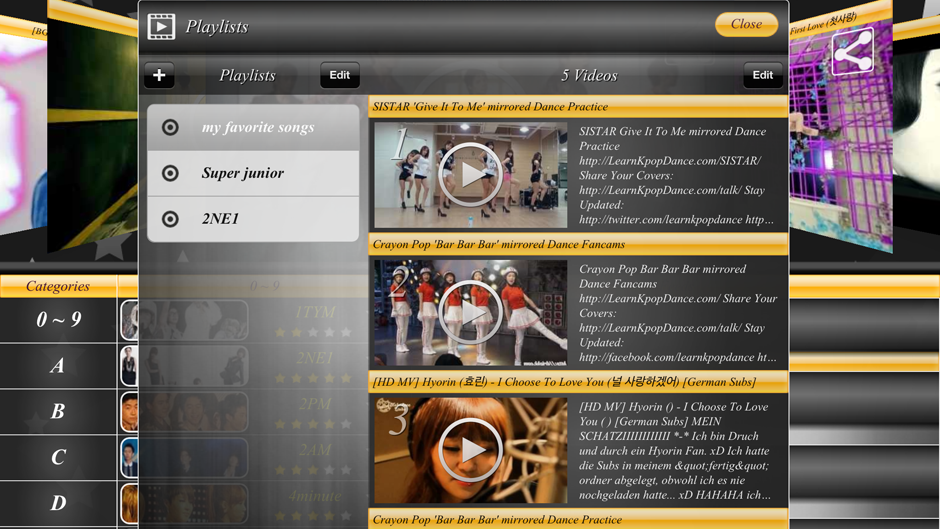This screenshot has width=940, height=529.
Task: Click the plus icon to add playlist
Action: click(159, 75)
